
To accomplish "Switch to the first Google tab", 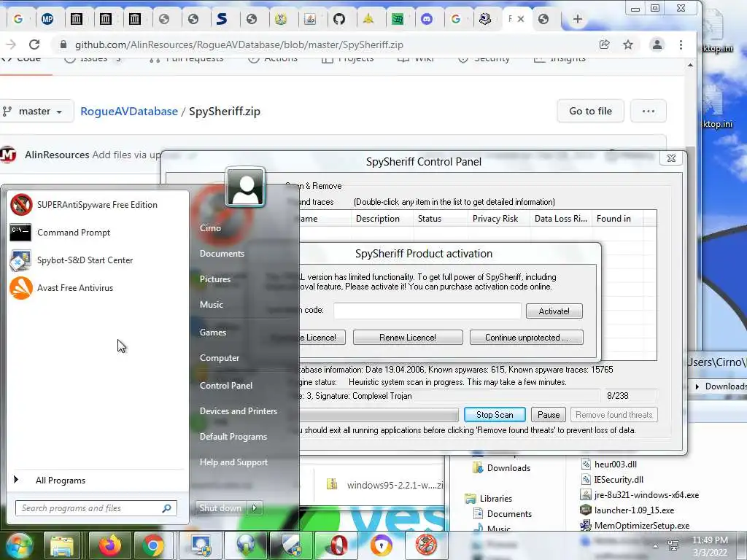I will point(18,19).
